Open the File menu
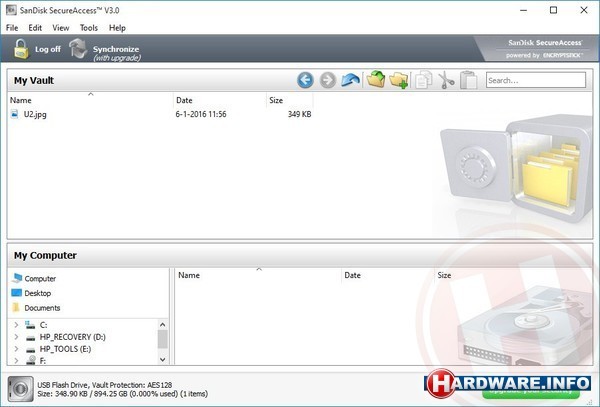This screenshot has width=600, height=407. pyautogui.click(x=12, y=28)
